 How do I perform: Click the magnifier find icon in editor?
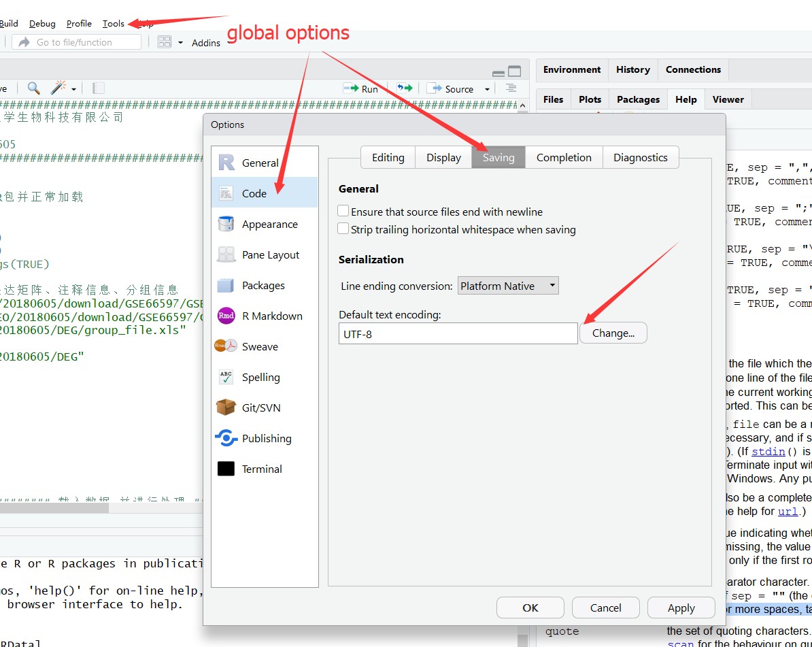(33, 88)
